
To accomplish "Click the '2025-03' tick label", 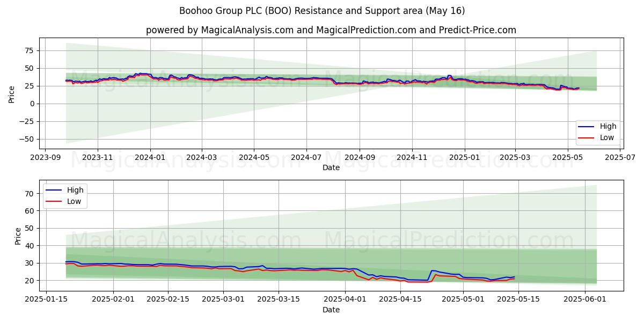I will (515, 157).
